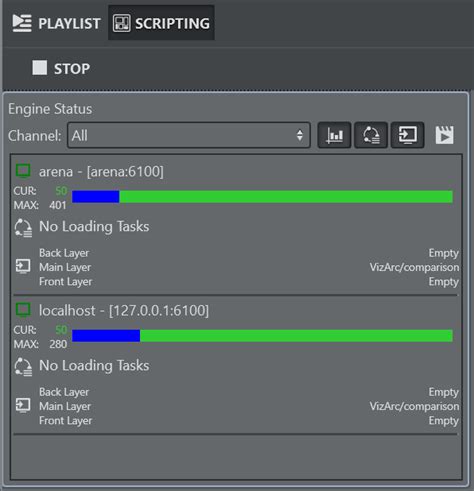Click the arena performance bar

tap(262, 197)
